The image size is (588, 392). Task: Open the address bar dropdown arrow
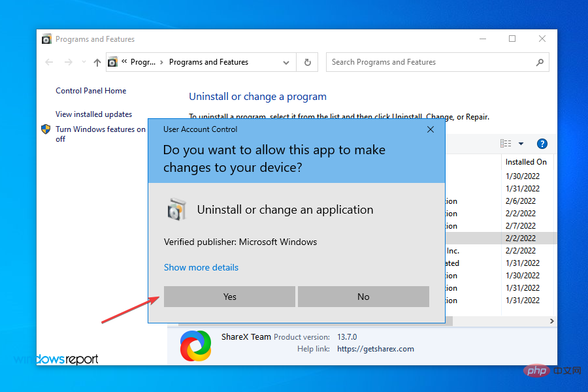pos(286,62)
